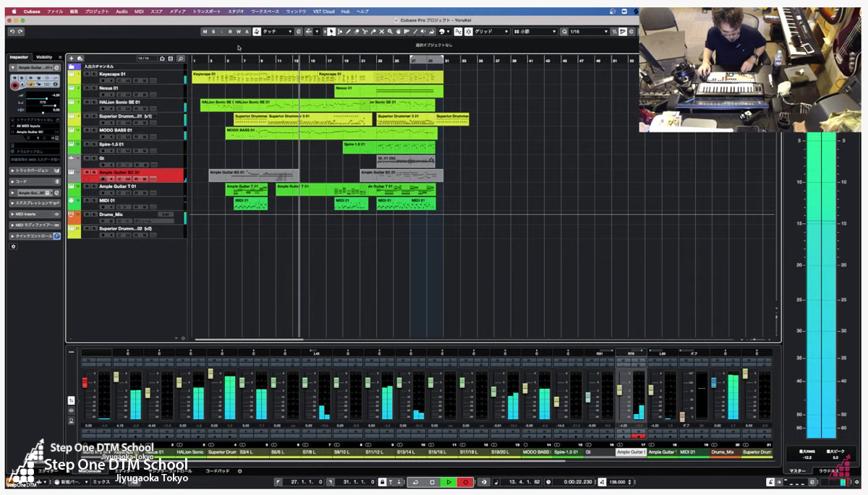868x495 pixels.
Task: Solo the MODO BASS 01 track
Action: click(93, 130)
